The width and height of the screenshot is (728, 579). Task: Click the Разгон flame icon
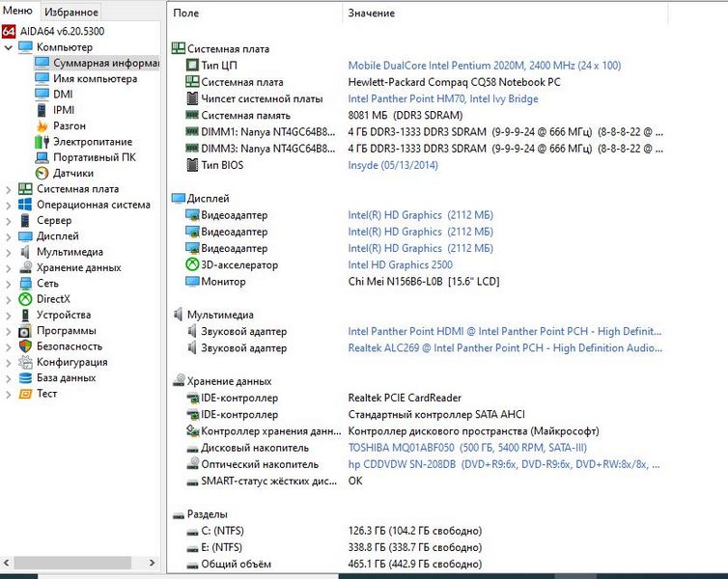pyautogui.click(x=42, y=125)
